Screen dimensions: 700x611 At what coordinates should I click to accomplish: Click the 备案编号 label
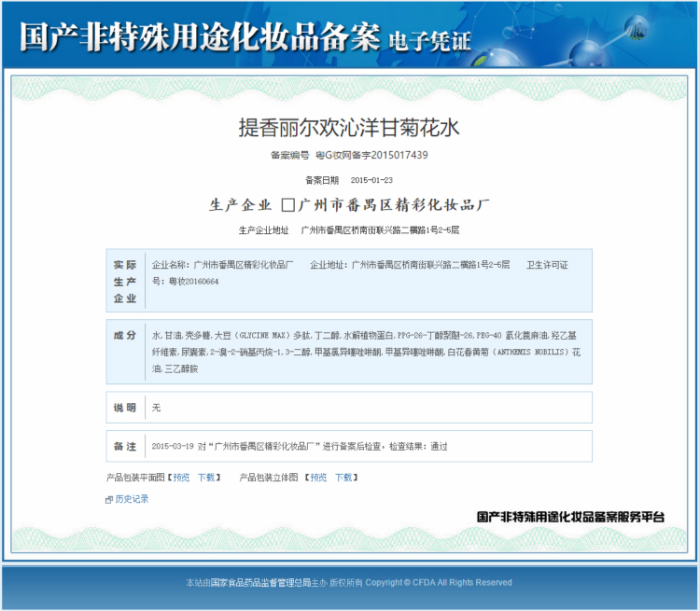point(289,156)
